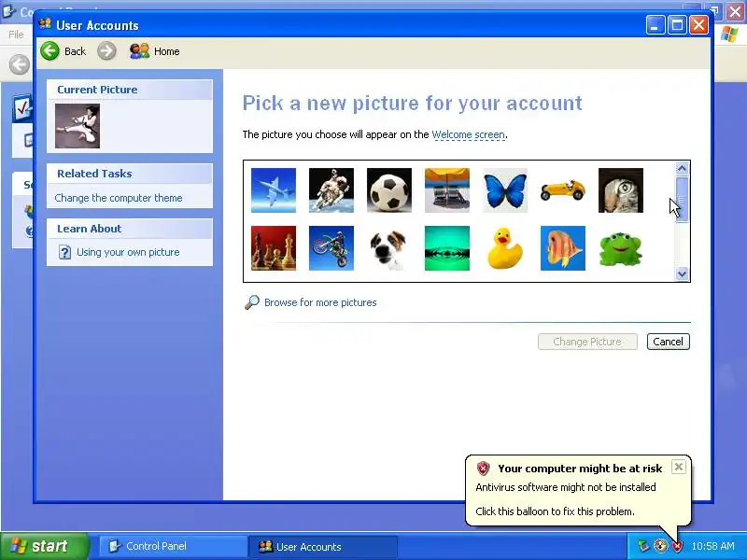Click the middle round tray icon
Image resolution: width=747 pixels, height=560 pixels.
(x=660, y=546)
